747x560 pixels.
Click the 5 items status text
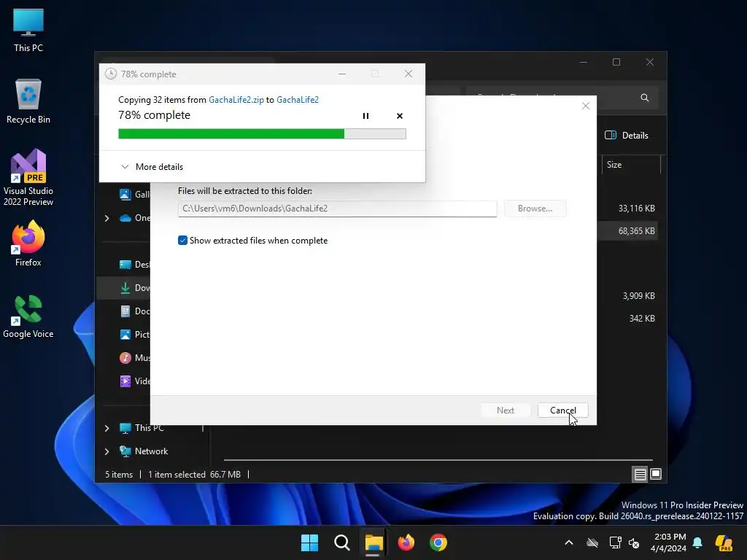pos(119,474)
